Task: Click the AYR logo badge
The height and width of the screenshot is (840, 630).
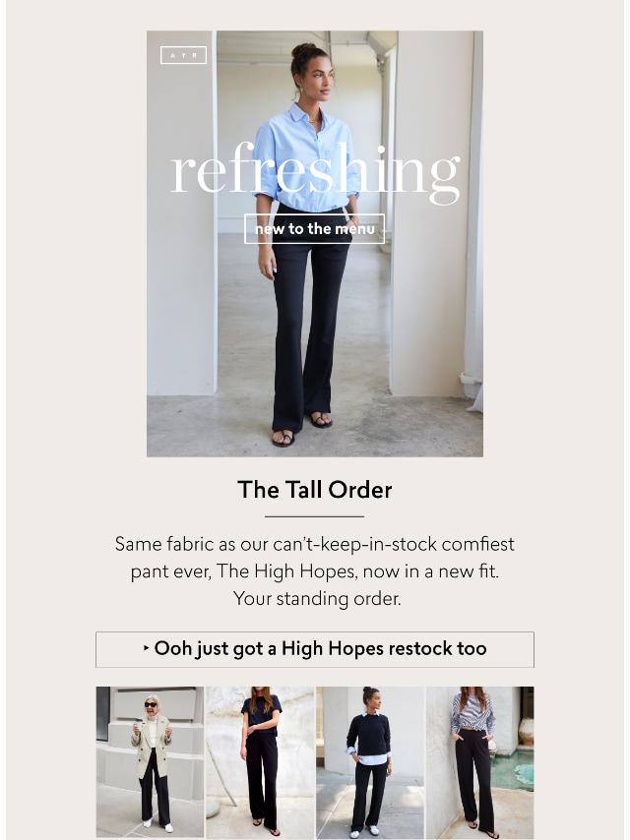Action: click(x=183, y=55)
